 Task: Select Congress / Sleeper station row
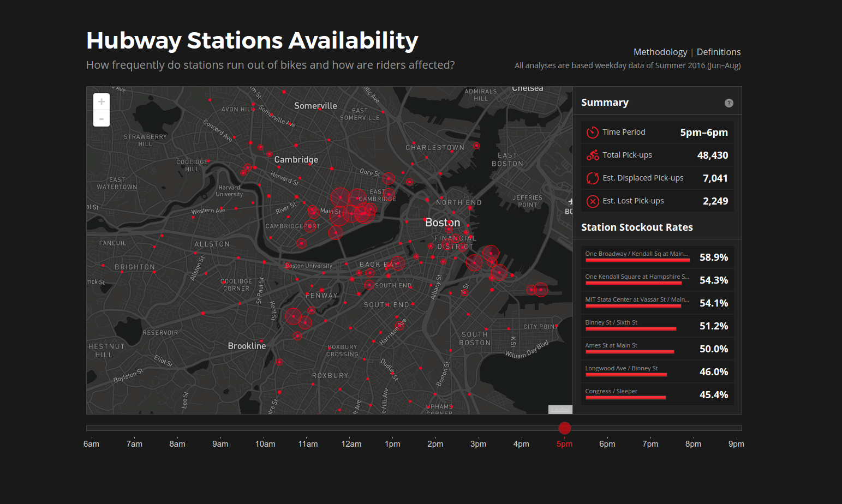(x=656, y=394)
